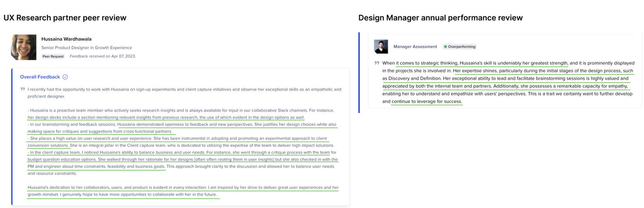Click the Hussaina Wardhawala name
Screen dimensions: 644x208
pos(66,39)
